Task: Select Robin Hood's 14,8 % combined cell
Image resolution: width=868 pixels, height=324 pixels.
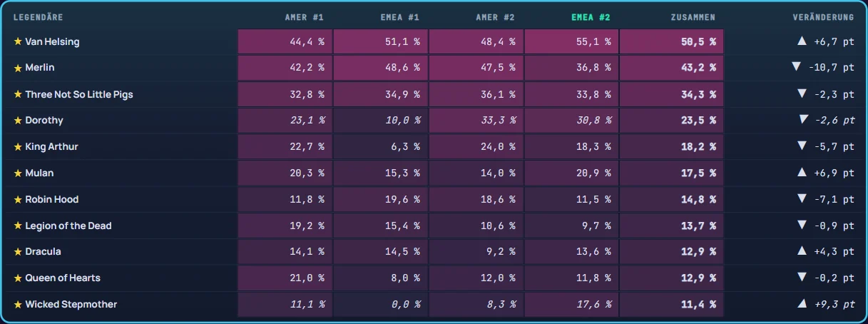Action: click(672, 199)
